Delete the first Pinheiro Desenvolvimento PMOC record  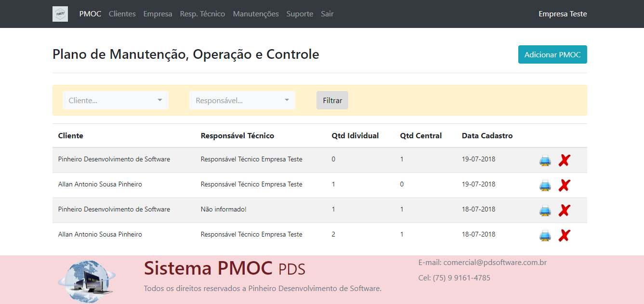[564, 159]
